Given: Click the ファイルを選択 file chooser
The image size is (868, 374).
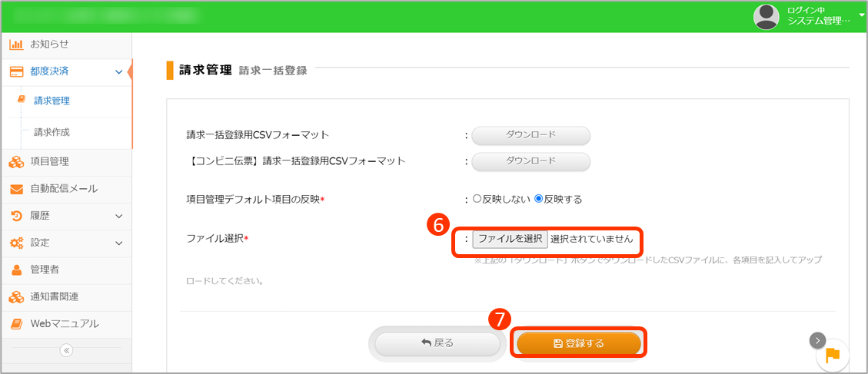Looking at the screenshot, I should click(x=510, y=239).
